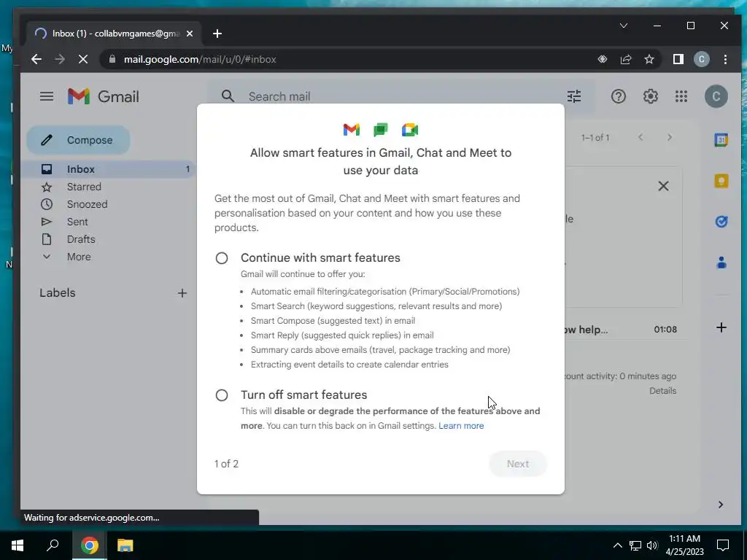Open account activity Details link
The width and height of the screenshot is (747, 560).
coord(662,391)
